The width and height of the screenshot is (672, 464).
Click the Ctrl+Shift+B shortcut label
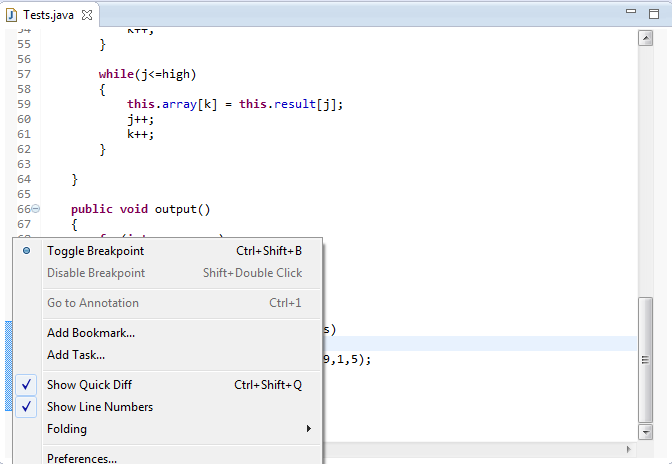point(269,251)
